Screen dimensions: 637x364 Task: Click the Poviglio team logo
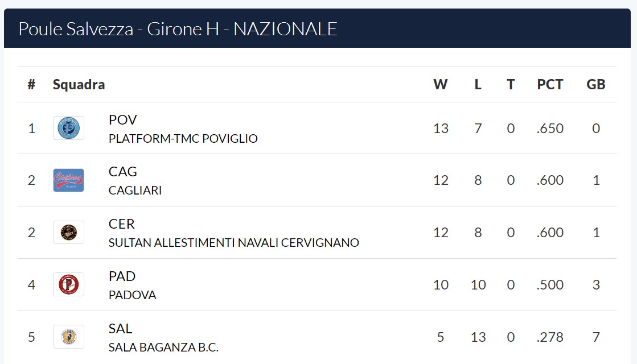point(68,128)
